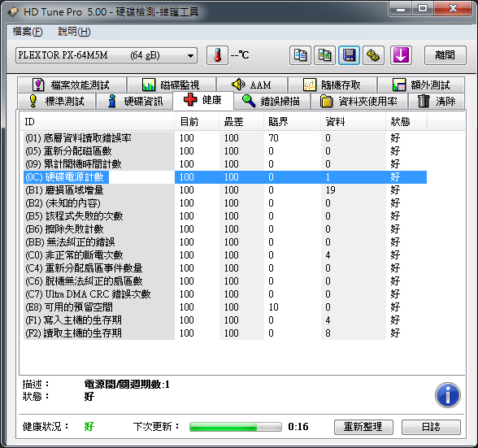Click the blue info icon
The height and width of the screenshot is (448, 478).
pos(447,395)
